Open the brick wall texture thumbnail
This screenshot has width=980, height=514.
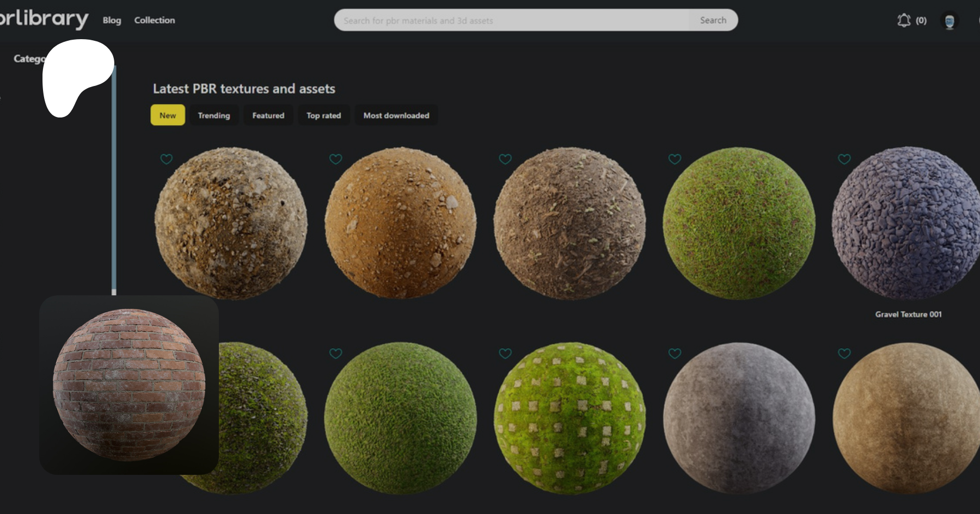tap(129, 385)
